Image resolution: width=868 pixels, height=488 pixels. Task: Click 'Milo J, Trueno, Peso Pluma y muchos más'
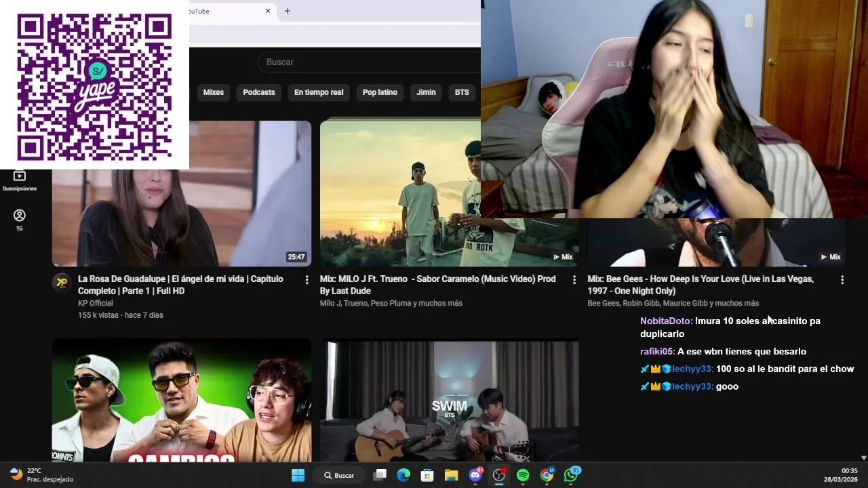(391, 303)
